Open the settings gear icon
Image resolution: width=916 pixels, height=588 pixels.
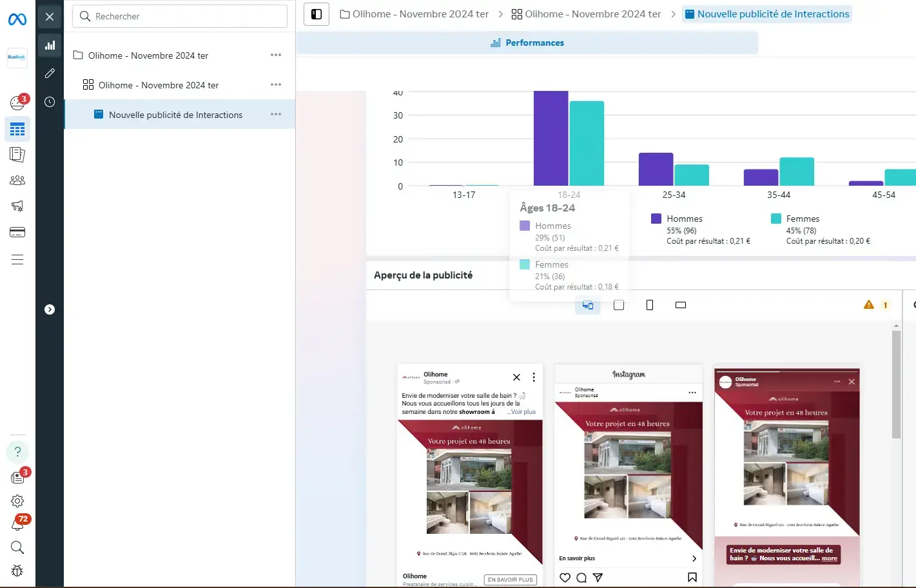pyautogui.click(x=17, y=501)
